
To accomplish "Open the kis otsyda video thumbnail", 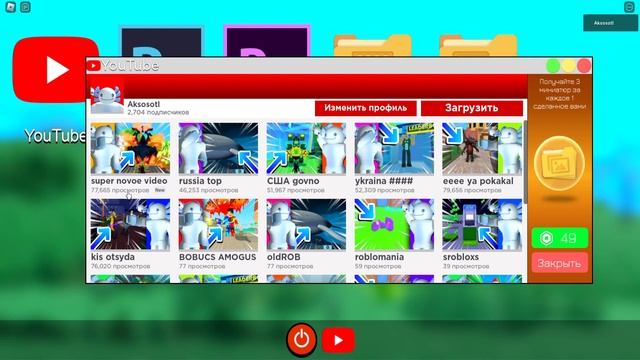I will [130, 224].
